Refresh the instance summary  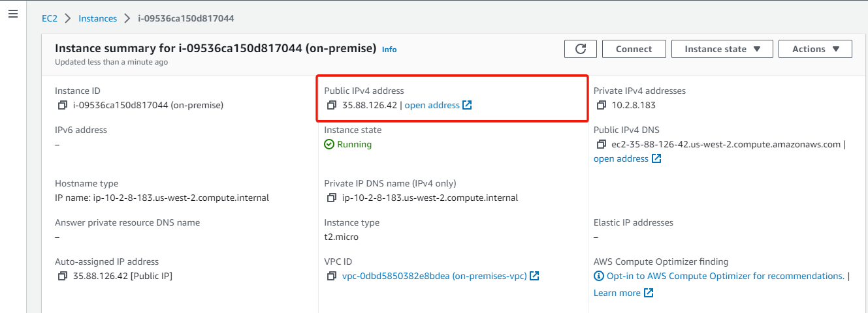tap(581, 49)
